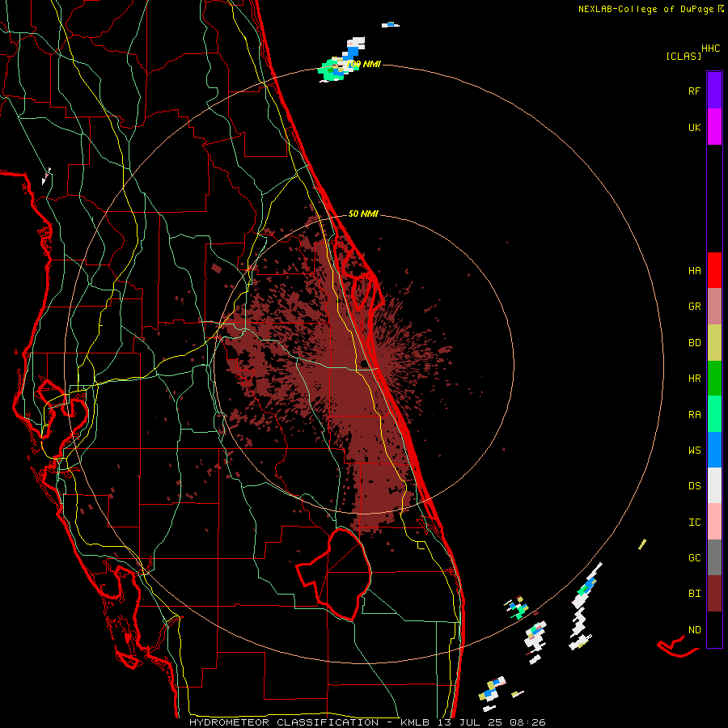Click the "HYDROMETEOR CLASSIFICATION" title text

click(x=284, y=722)
